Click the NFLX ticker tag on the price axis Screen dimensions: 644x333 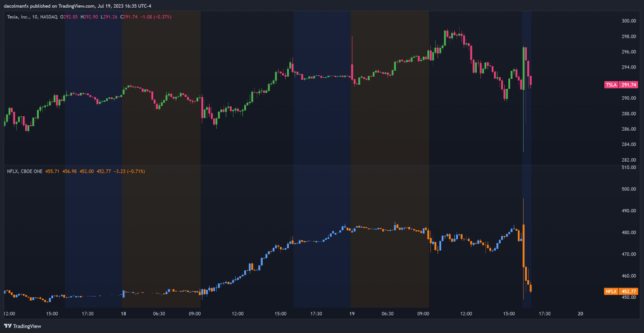click(x=611, y=292)
